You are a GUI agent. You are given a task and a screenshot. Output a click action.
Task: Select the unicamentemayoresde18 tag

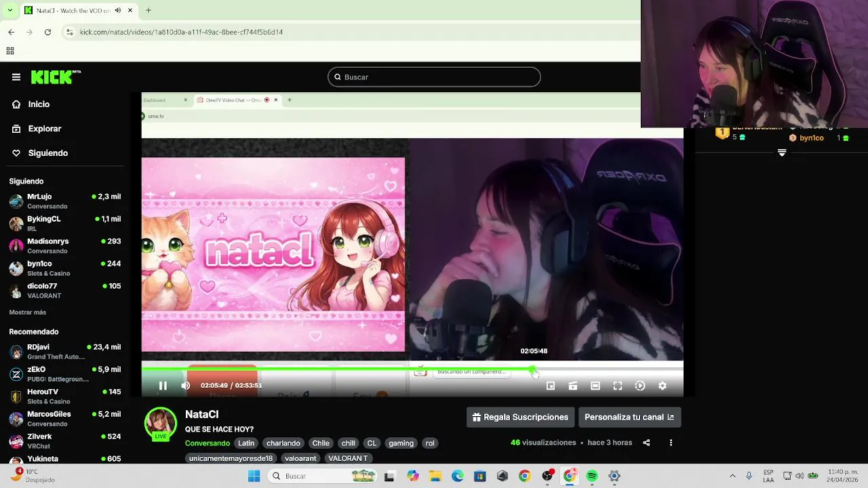[231, 459]
